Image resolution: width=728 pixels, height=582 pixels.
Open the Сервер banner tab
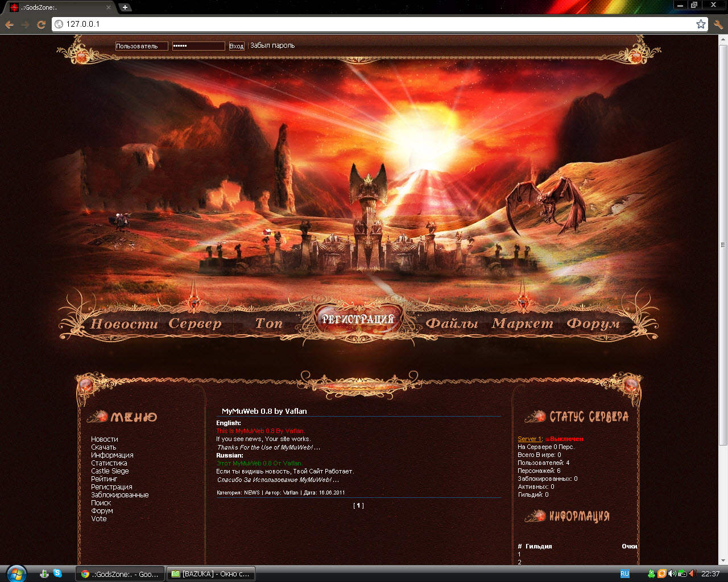195,324
